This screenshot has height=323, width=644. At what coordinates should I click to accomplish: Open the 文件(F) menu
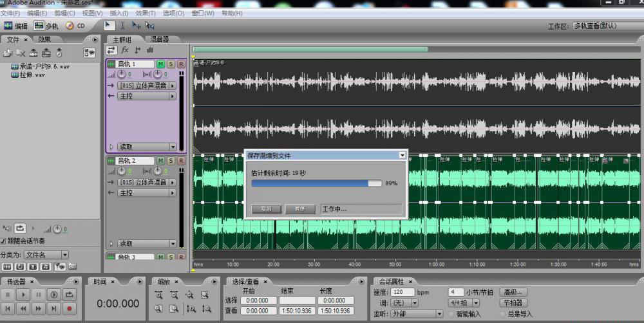(10, 13)
